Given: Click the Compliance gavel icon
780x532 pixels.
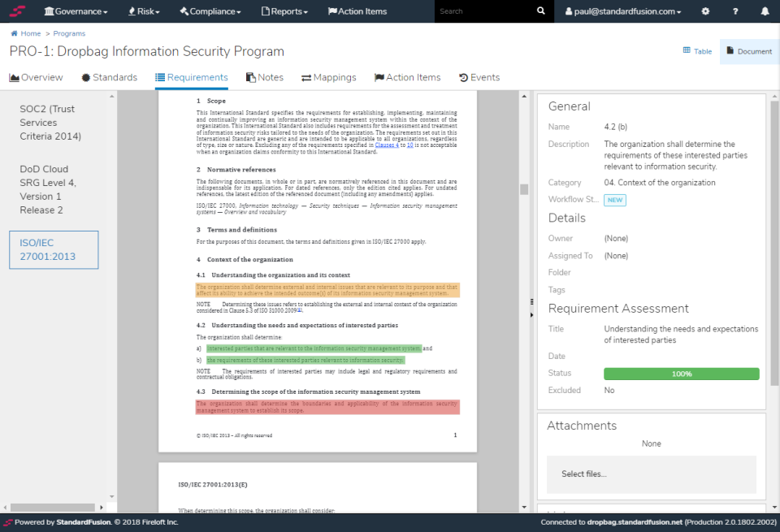Looking at the screenshot, I should [x=184, y=11].
